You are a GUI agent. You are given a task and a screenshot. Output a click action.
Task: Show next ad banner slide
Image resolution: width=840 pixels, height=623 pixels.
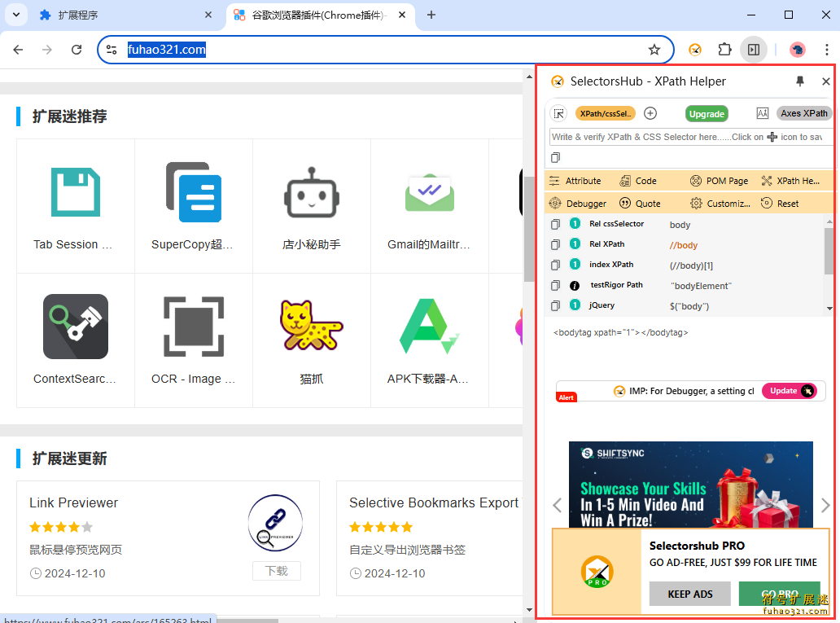(825, 505)
